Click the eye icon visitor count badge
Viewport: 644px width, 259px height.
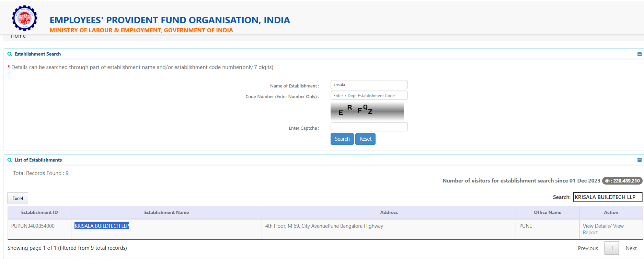pyautogui.click(x=622, y=181)
